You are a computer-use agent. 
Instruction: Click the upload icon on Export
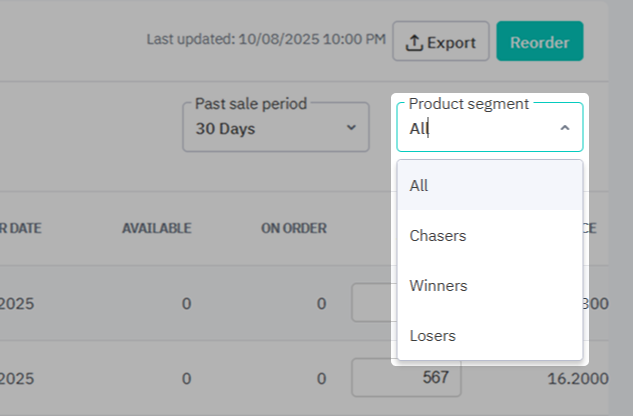pos(414,42)
